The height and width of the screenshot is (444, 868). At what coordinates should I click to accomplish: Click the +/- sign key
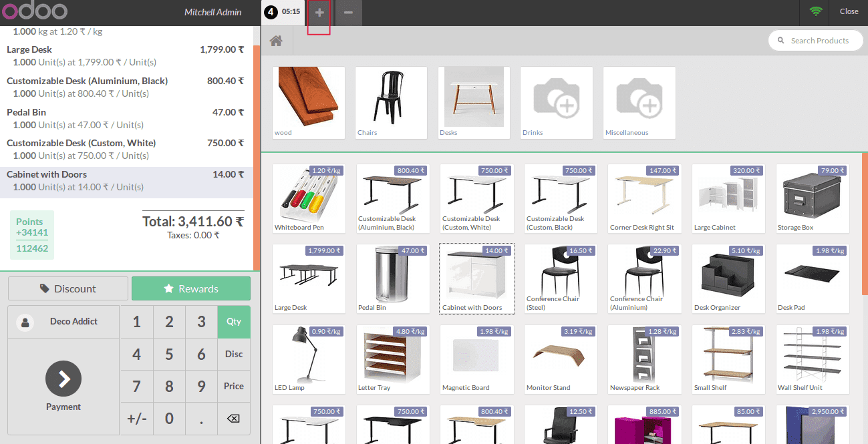pos(137,419)
